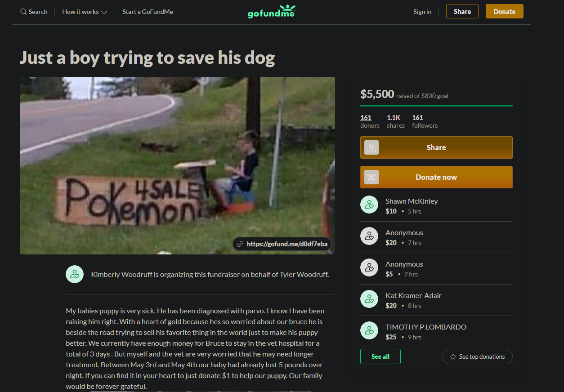Image resolution: width=564 pixels, height=392 pixels.
Task: Click Shawn McKinley's donor avatar icon
Action: point(369,205)
